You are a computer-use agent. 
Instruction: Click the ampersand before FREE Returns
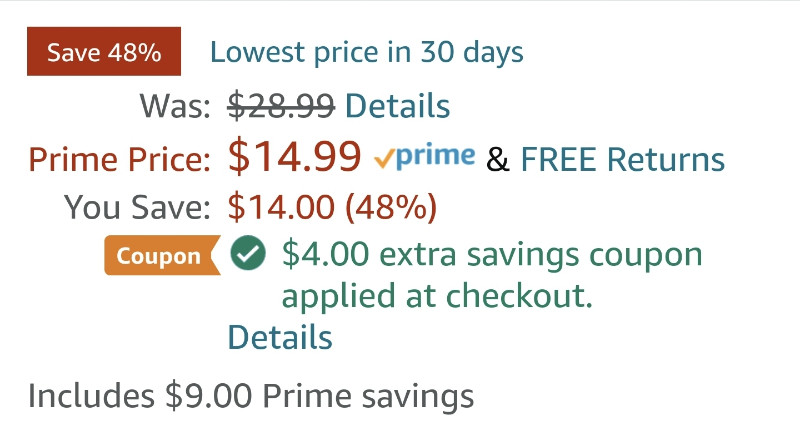[497, 159]
